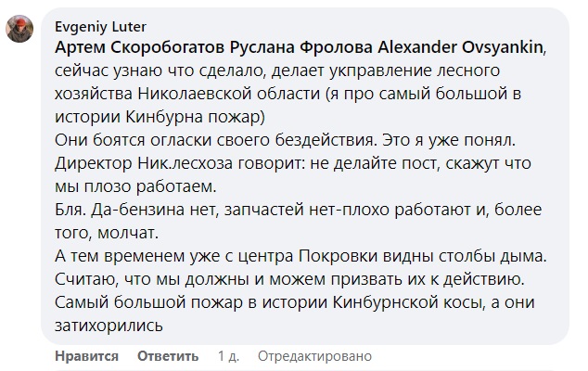588x371 pixels.
Task: Click Ответить to reply to comment
Action: 168,356
